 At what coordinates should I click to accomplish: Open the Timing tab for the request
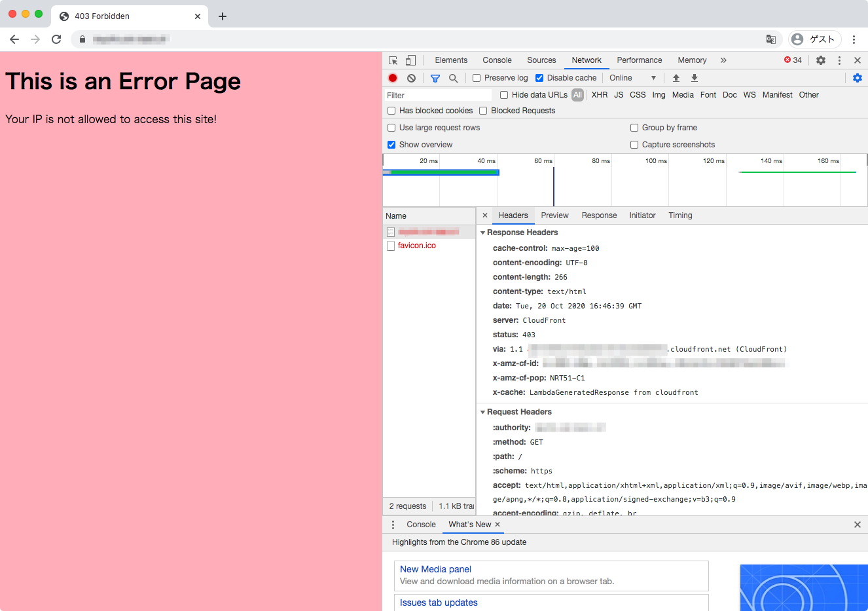679,215
